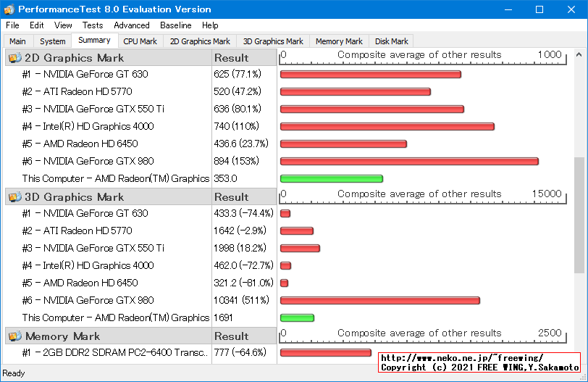Click the 3D Graphics Mark section icon

pos(14,197)
